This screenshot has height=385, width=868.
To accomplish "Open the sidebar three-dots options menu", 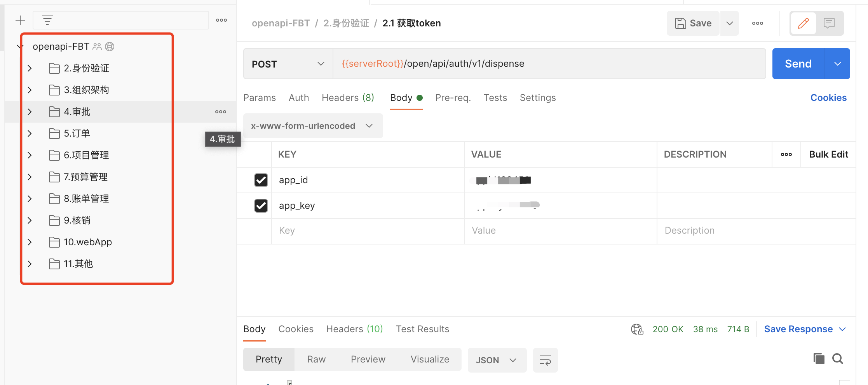I will 221,20.
